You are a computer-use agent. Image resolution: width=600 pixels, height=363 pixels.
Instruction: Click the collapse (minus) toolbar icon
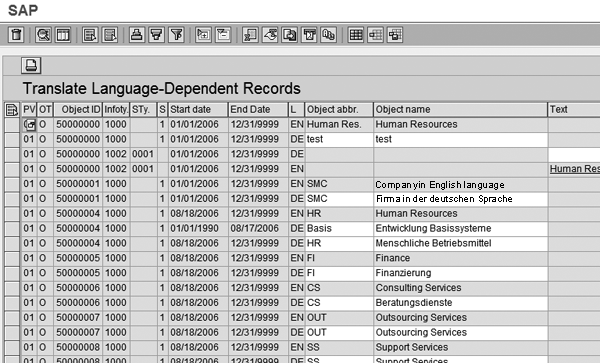pos(223,35)
